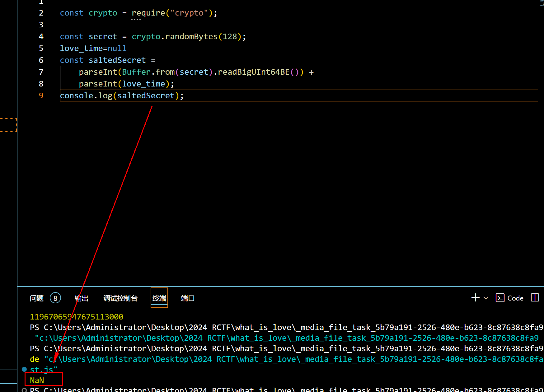Click the st.js" terminal line
The image size is (544, 392).
[44, 370]
